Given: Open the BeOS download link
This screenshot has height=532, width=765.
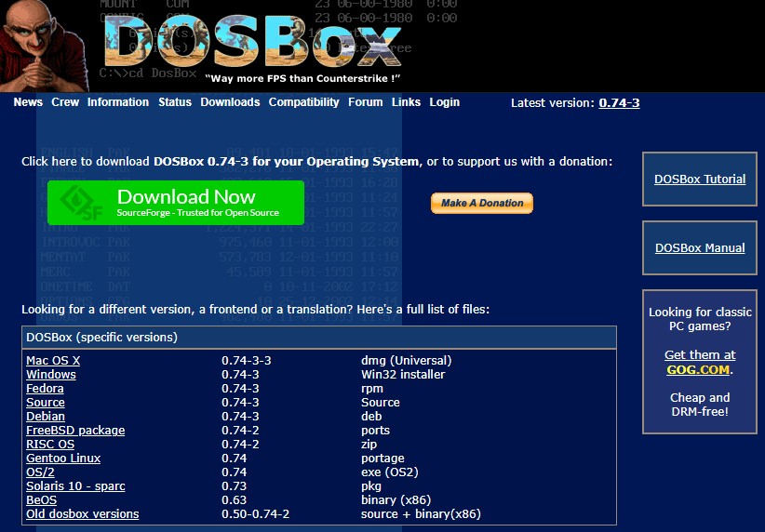Looking at the screenshot, I should 42,500.
